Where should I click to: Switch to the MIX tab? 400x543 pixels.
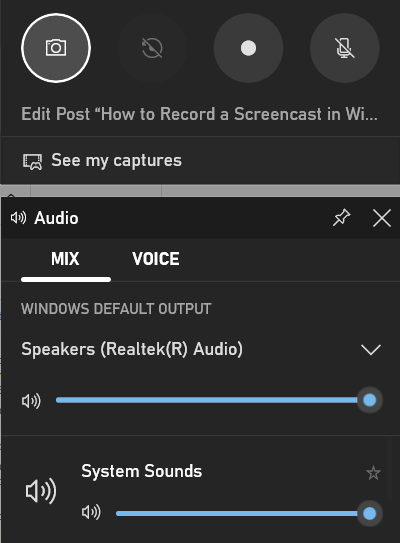(x=65, y=259)
